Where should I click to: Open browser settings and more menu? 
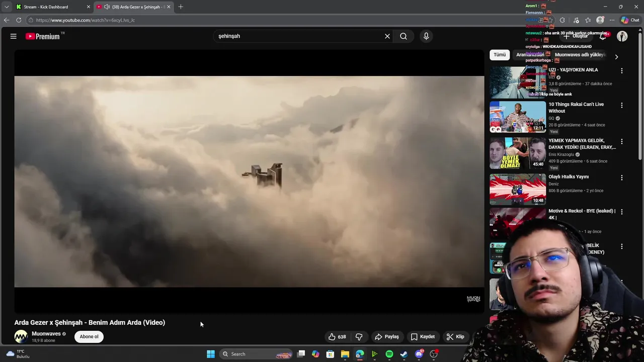point(612,20)
